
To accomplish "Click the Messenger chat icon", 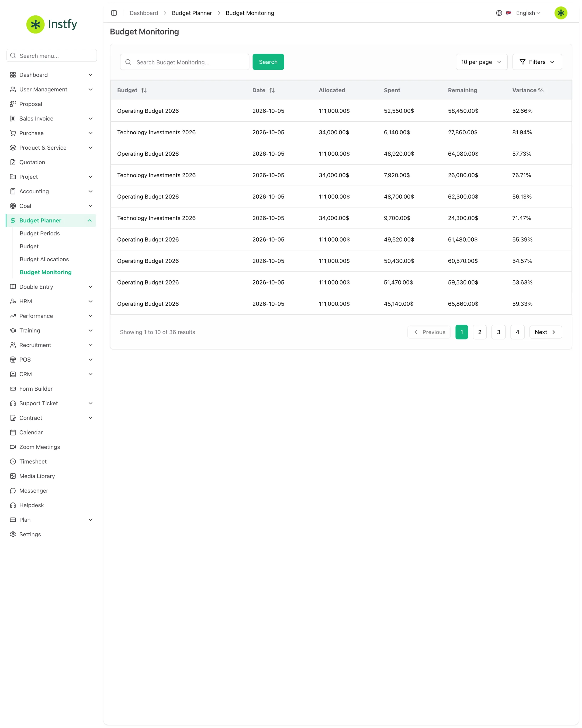I will 13,490.
